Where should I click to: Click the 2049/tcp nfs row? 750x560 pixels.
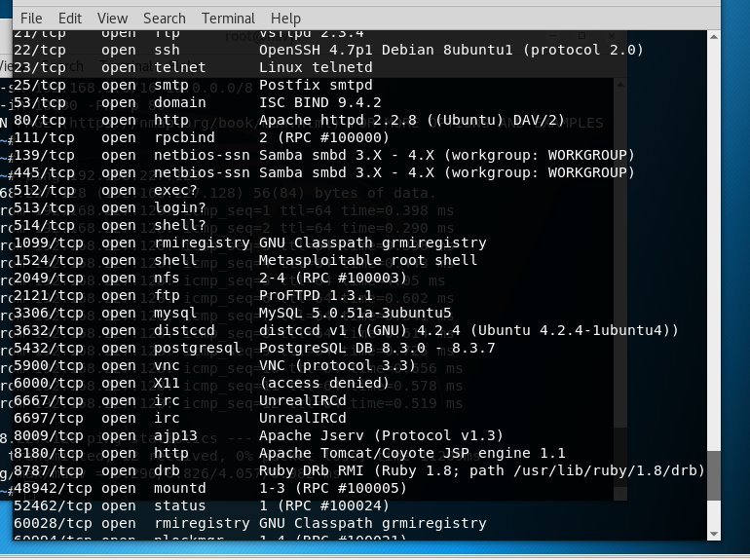[x=210, y=278]
